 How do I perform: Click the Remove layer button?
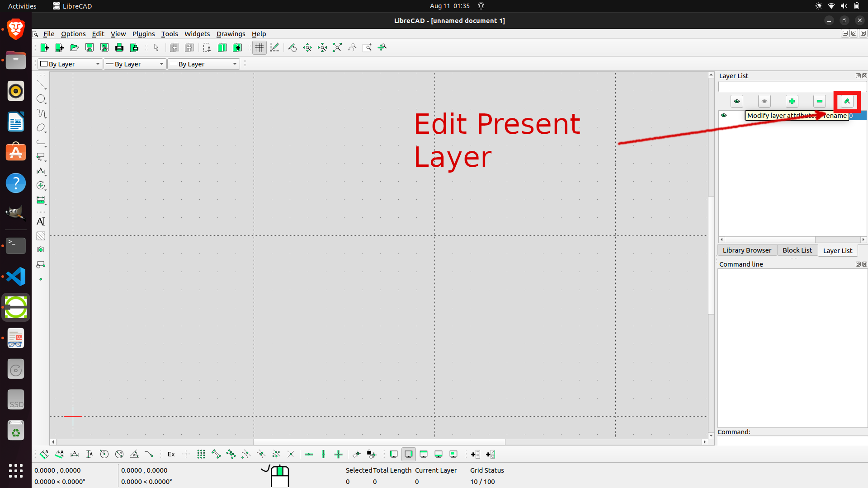pos(819,101)
